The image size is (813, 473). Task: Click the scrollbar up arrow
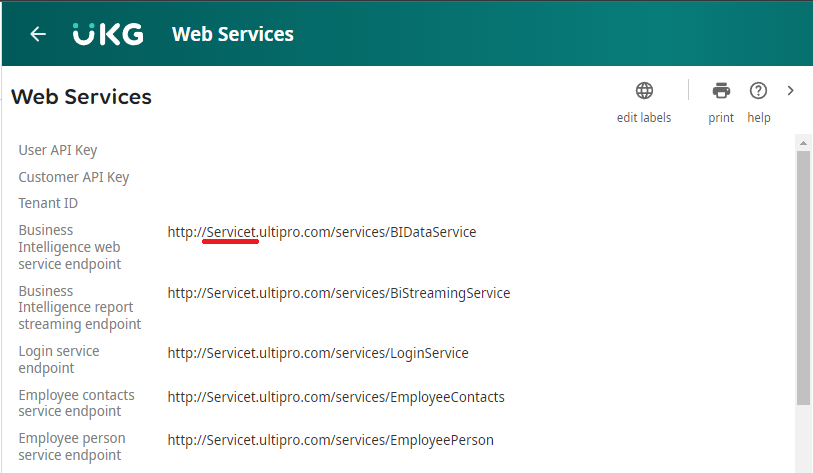pos(803,143)
